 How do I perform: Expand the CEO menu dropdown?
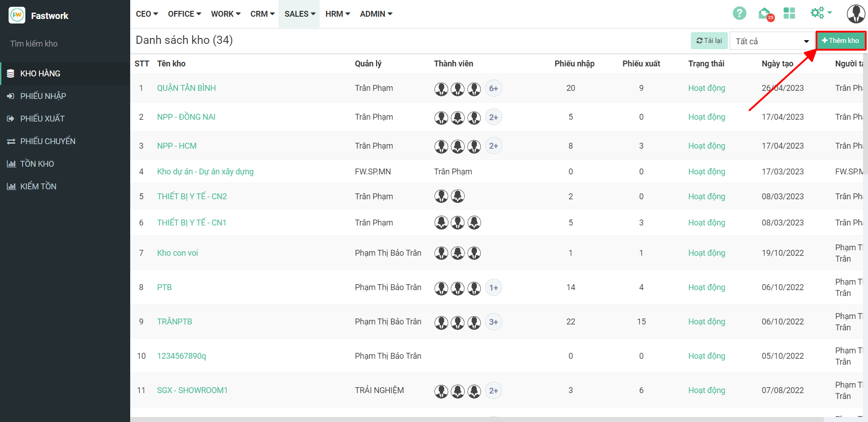pos(146,14)
